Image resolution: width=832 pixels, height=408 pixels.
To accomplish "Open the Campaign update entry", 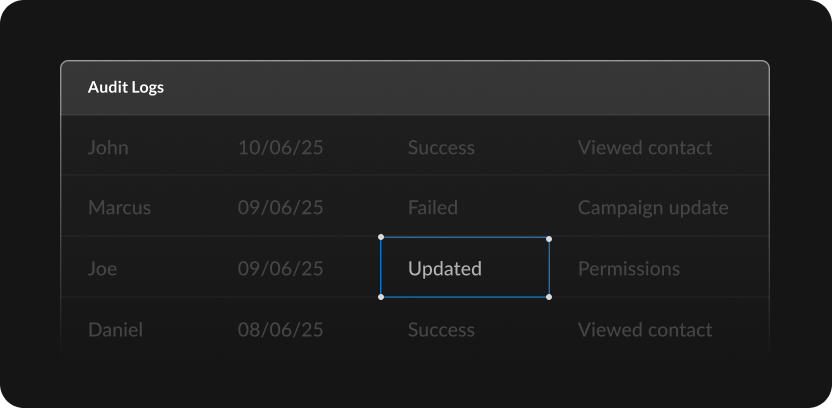I will (x=653, y=207).
